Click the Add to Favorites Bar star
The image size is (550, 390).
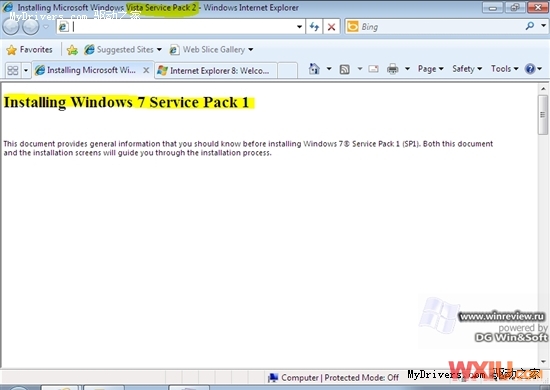(x=72, y=50)
